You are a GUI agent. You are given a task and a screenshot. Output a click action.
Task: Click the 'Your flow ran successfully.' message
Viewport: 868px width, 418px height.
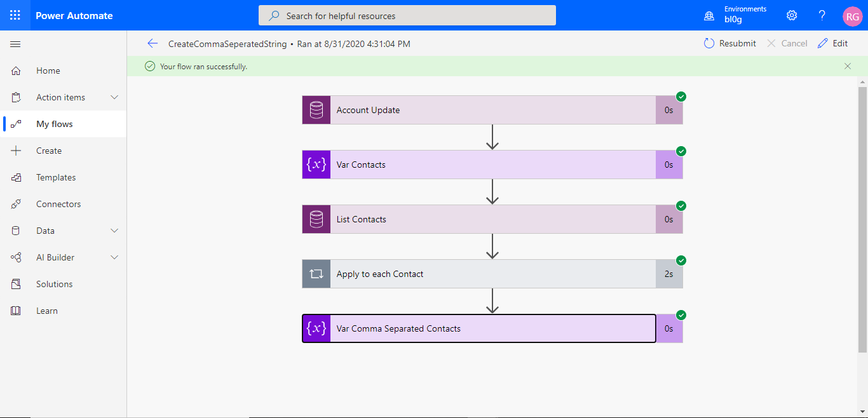203,66
